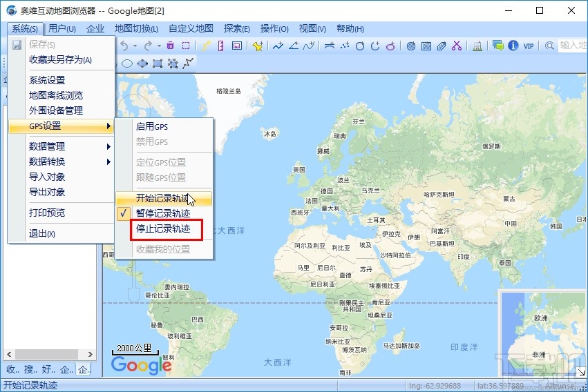Select the rectangle with eight handles tool

click(173, 63)
